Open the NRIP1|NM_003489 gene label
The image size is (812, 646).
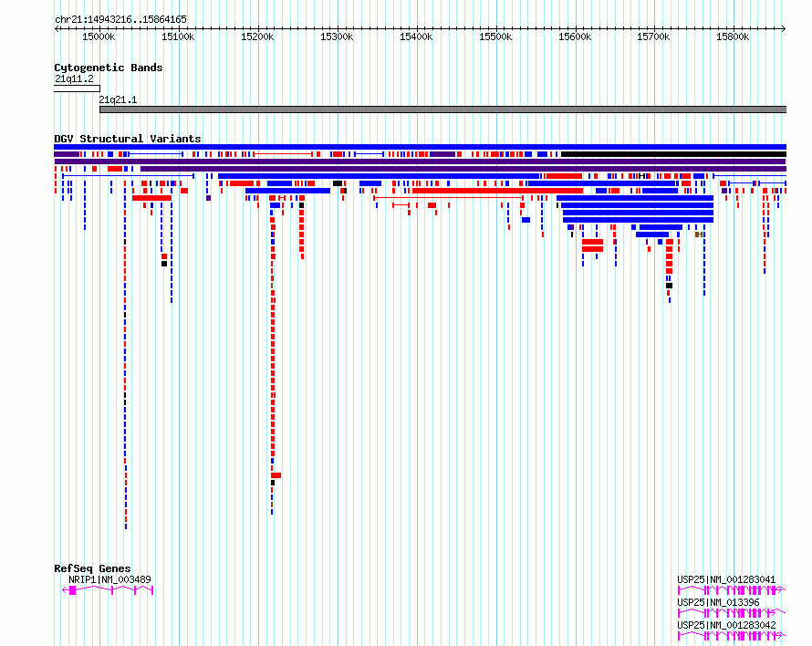tap(109, 579)
